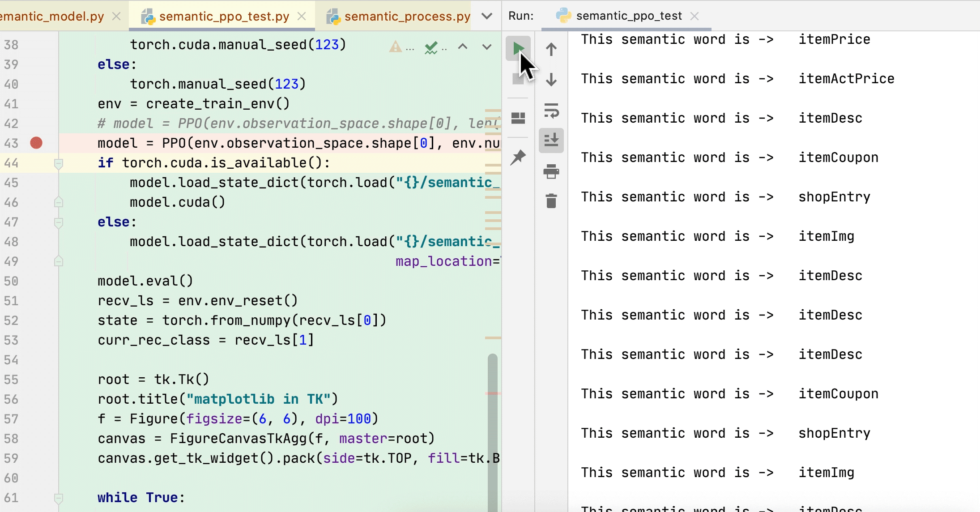Click the green Rerun button
Image resolution: width=980 pixels, height=512 pixels.
[x=518, y=48]
